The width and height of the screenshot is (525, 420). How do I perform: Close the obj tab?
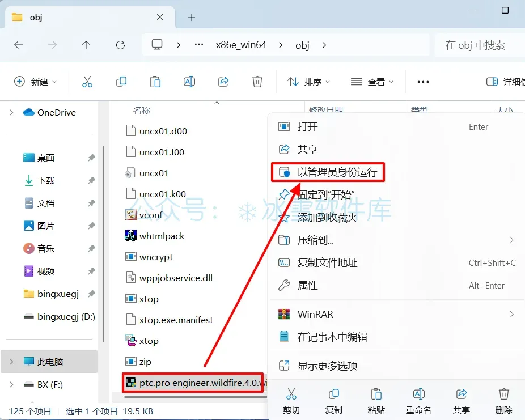(160, 17)
